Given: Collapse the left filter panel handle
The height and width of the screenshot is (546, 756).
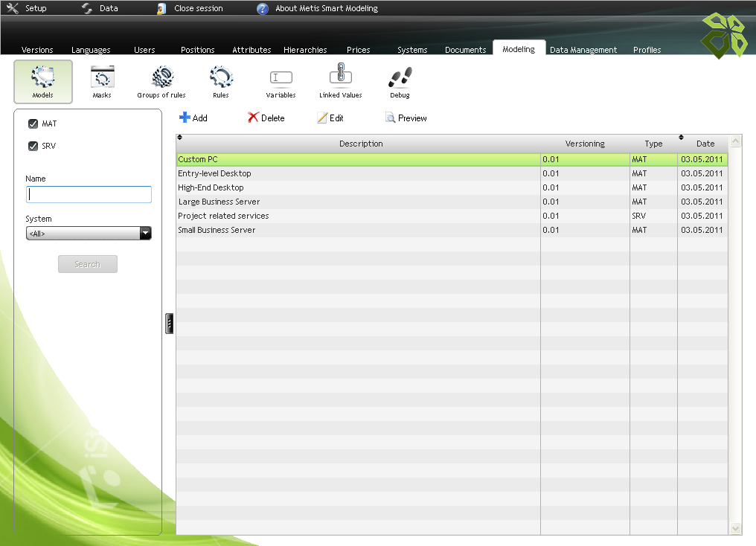Looking at the screenshot, I should [170, 324].
